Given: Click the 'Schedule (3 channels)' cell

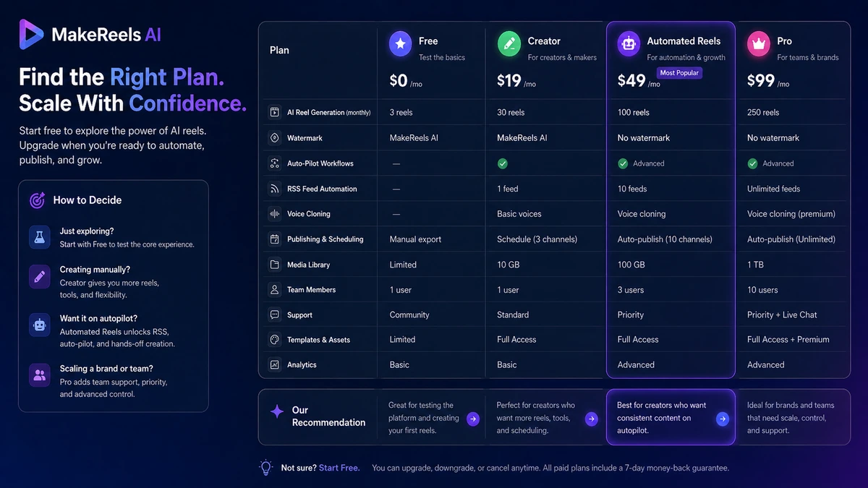Looking at the screenshot, I should [x=537, y=239].
